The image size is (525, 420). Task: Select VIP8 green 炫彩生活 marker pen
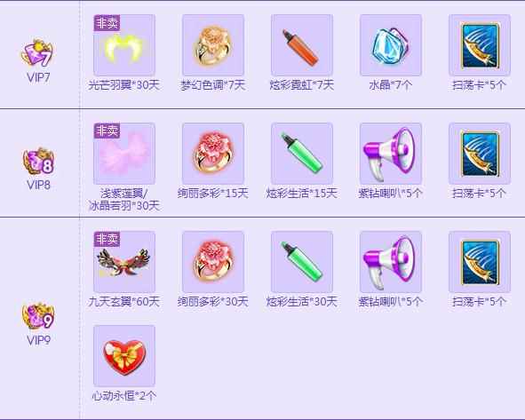coord(302,154)
